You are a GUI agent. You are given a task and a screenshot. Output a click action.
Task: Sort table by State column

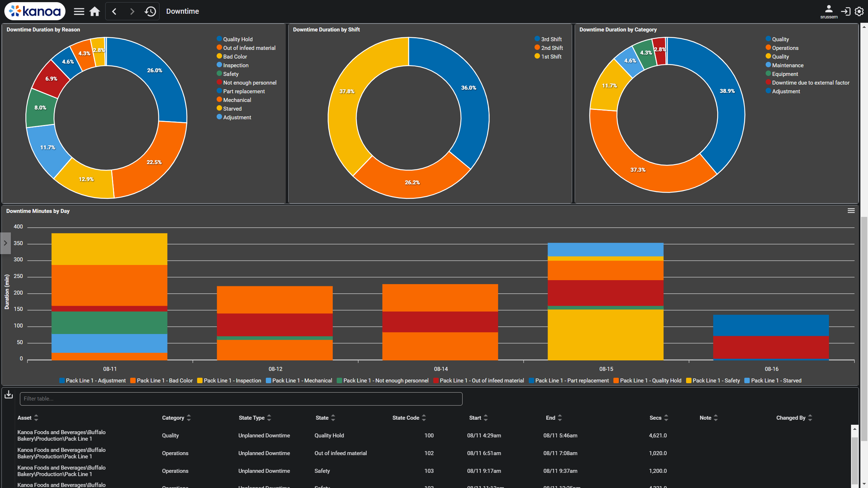[325, 418]
